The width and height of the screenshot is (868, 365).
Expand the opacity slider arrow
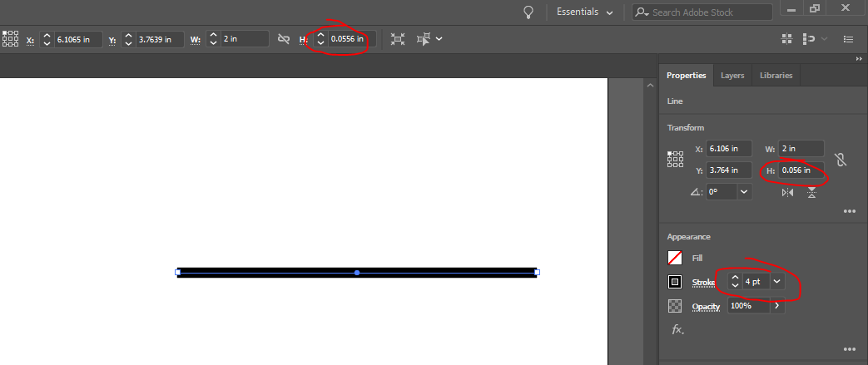(777, 306)
